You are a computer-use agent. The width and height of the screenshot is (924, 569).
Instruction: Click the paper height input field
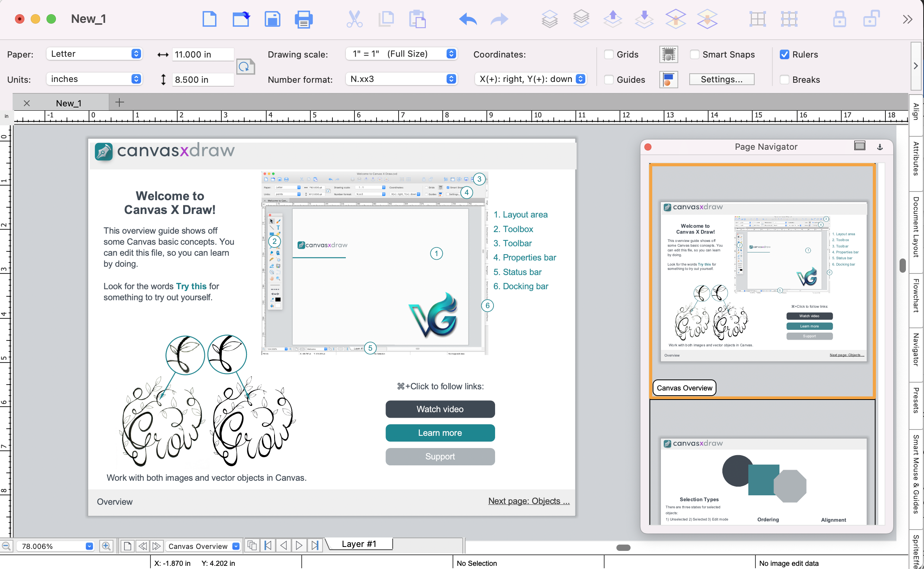[x=203, y=80]
